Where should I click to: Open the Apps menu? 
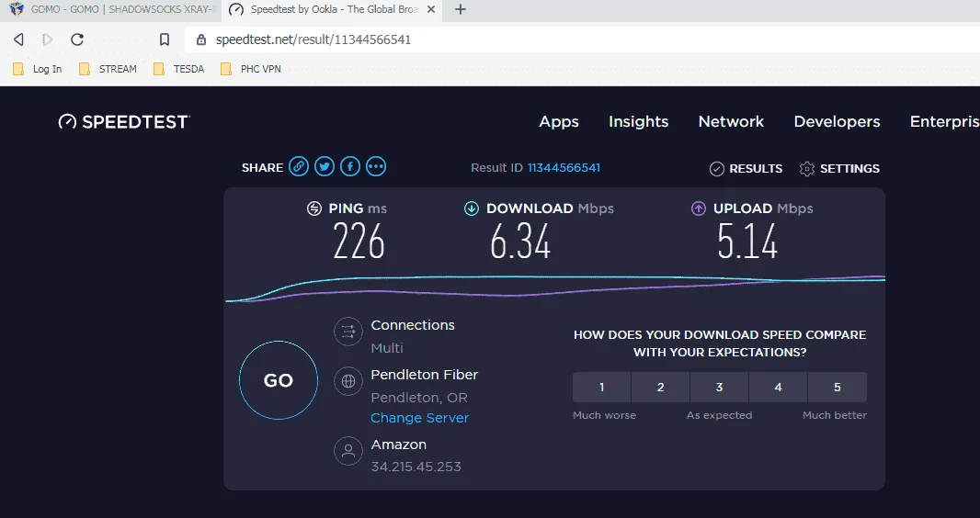[x=559, y=122]
